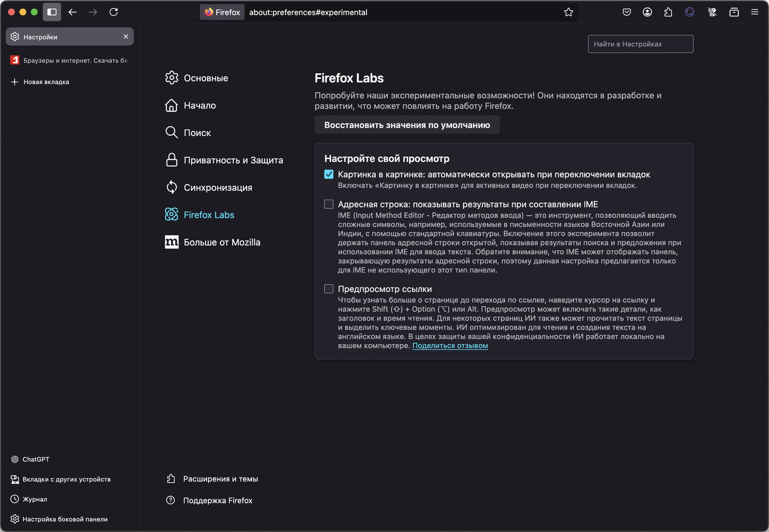Open the hamburger application menu
The image size is (769, 532).
pos(755,12)
